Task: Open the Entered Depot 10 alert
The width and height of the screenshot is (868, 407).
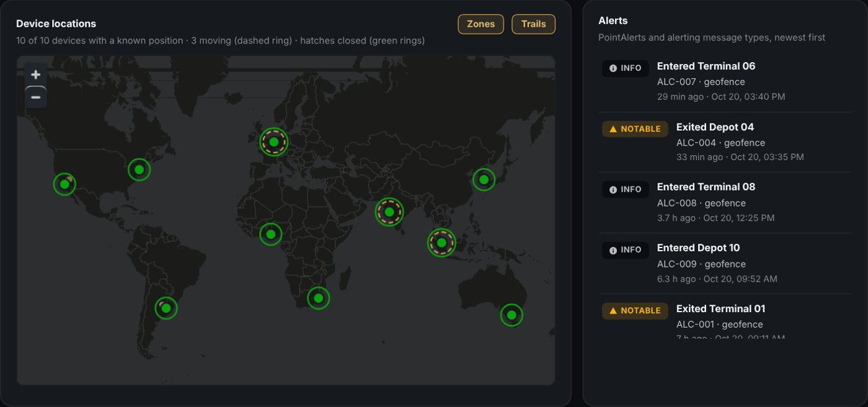Action: [x=725, y=263]
